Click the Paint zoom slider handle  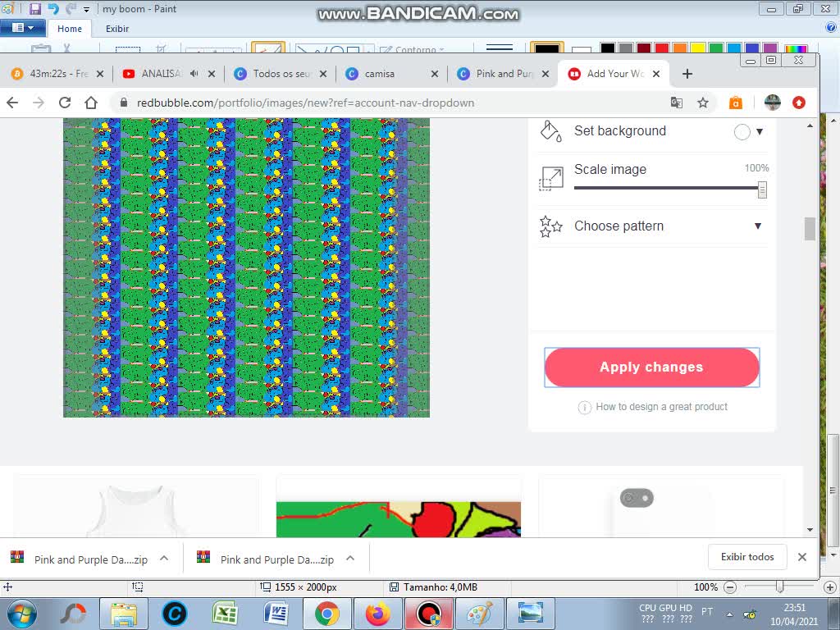[780, 587]
